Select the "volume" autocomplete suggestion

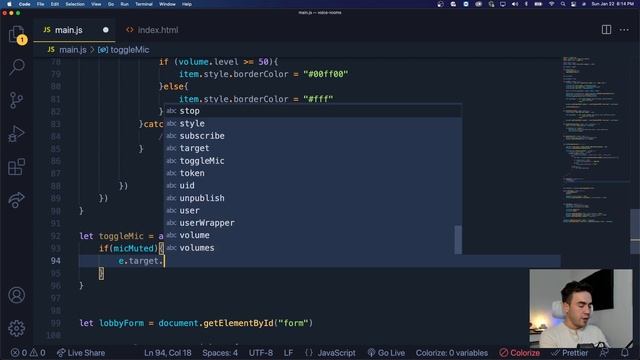(313, 236)
